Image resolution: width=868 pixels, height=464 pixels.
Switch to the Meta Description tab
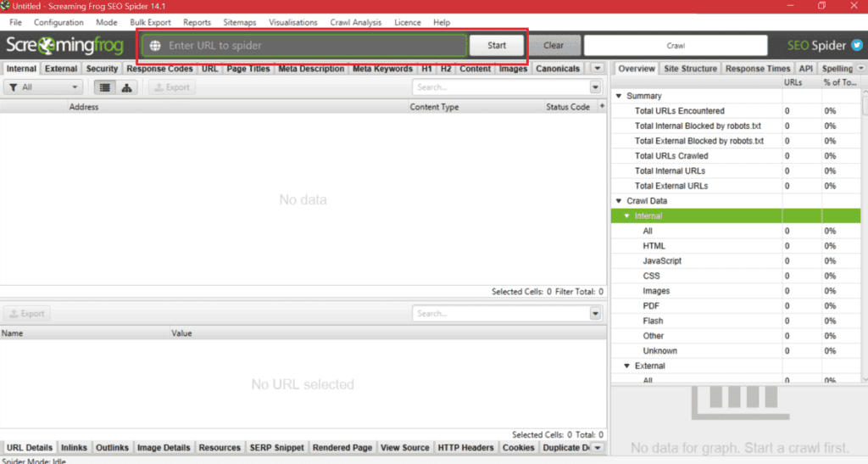coord(311,69)
